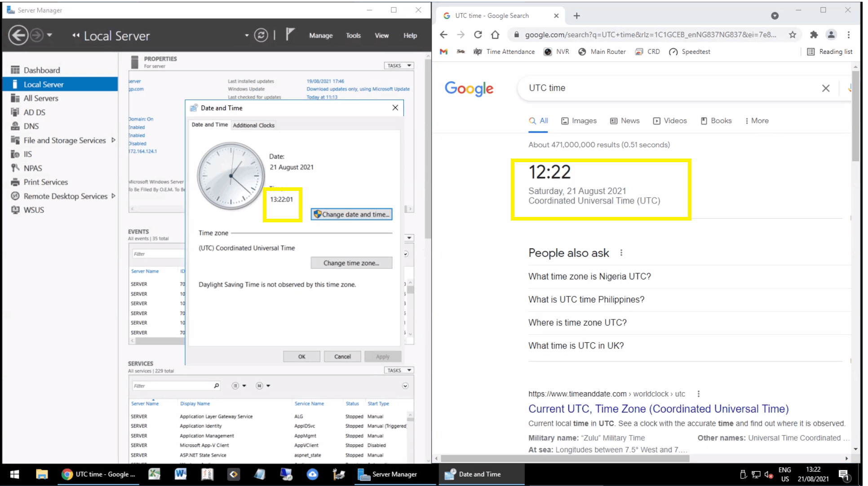Click the Services filter search icon
The height and width of the screenshot is (486, 868).
pyautogui.click(x=216, y=386)
